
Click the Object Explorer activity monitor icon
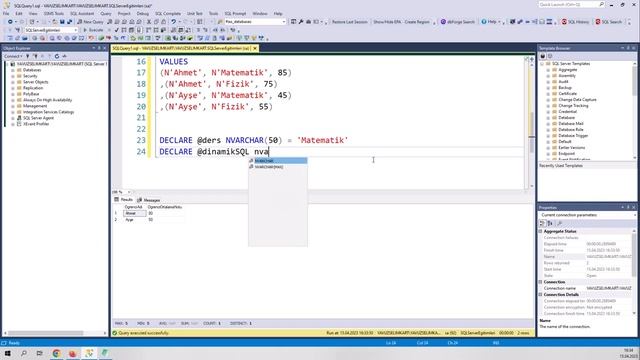click(64, 56)
